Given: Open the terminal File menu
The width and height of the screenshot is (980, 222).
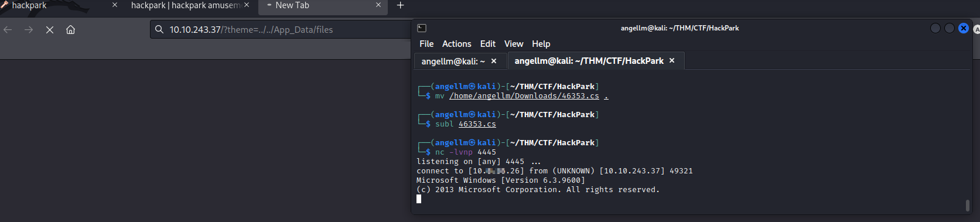Looking at the screenshot, I should click(x=426, y=44).
